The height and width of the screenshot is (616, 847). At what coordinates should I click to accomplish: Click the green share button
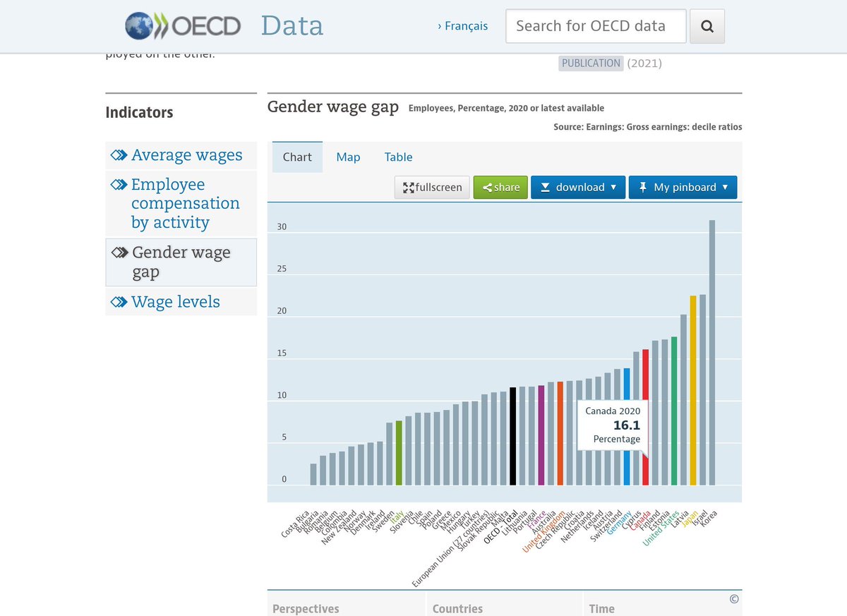(x=500, y=187)
